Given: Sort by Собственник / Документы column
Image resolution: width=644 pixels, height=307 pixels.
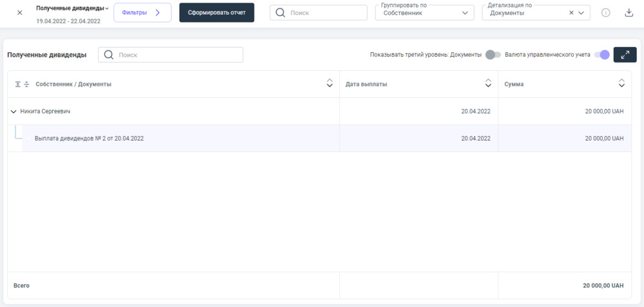Looking at the screenshot, I should pos(330,84).
